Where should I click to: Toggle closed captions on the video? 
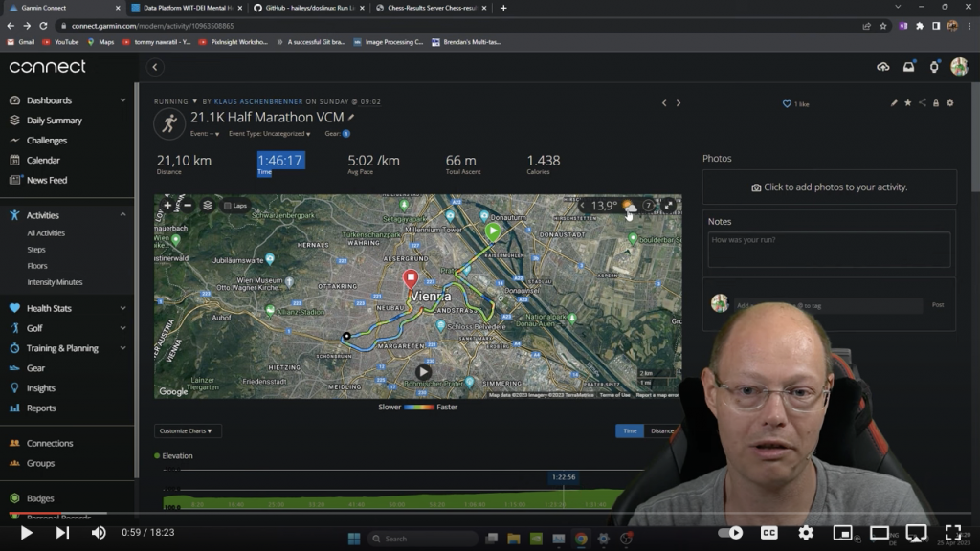click(x=768, y=532)
